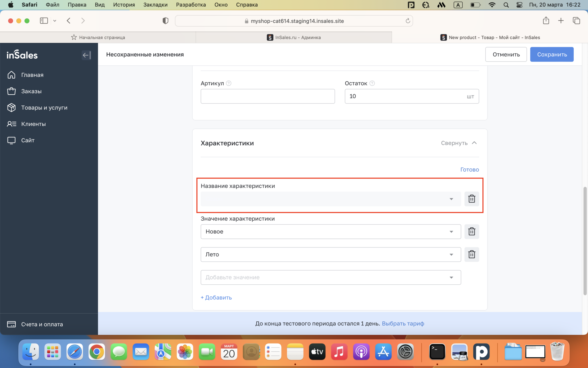
Task: Click the Артикул help question icon
Action: point(229,83)
